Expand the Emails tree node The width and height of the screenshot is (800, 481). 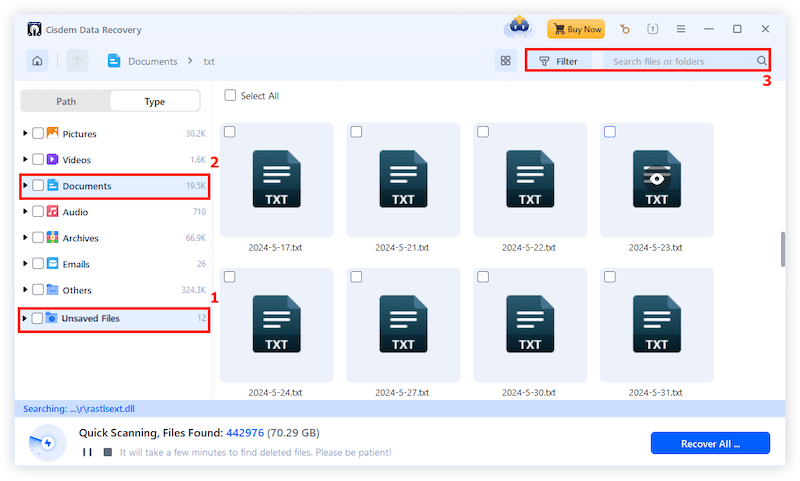point(24,263)
